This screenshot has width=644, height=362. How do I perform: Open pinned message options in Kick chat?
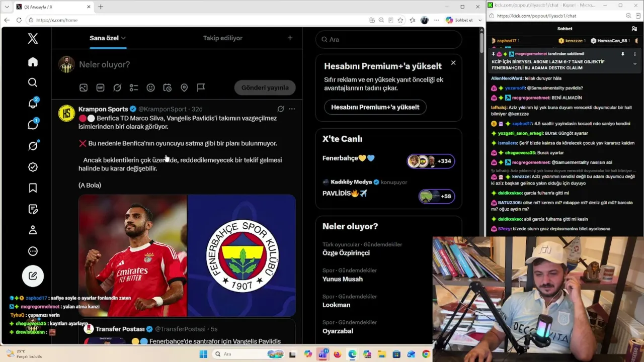(634, 54)
